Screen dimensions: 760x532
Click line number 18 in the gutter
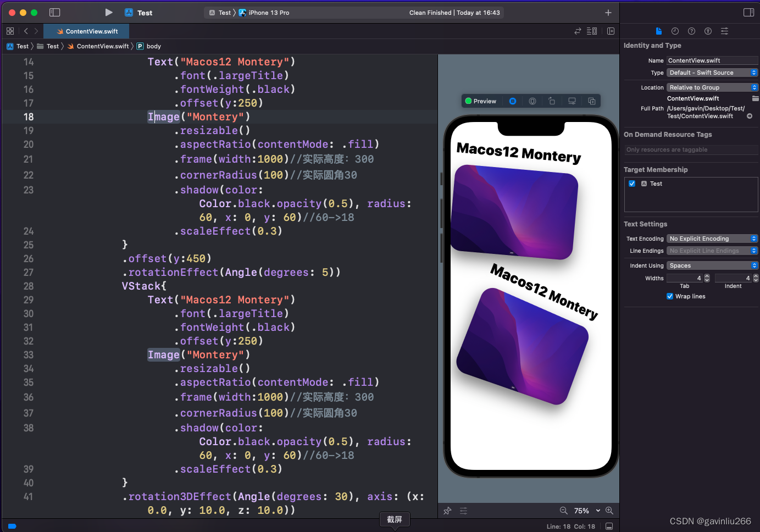tap(29, 117)
